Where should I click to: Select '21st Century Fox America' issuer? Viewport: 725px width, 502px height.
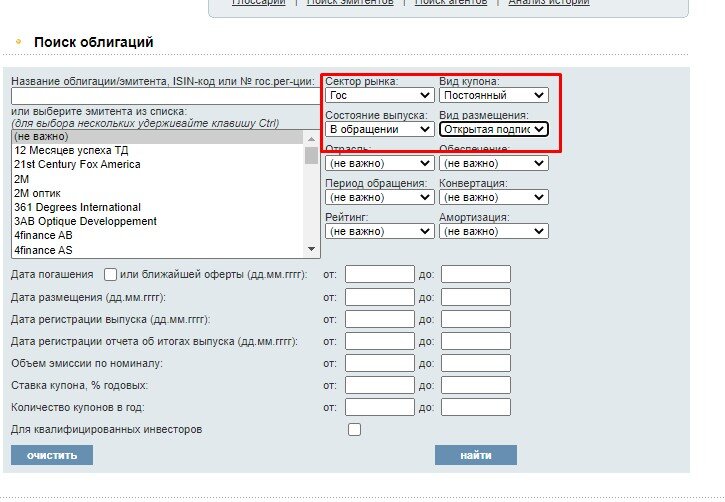pos(158,165)
